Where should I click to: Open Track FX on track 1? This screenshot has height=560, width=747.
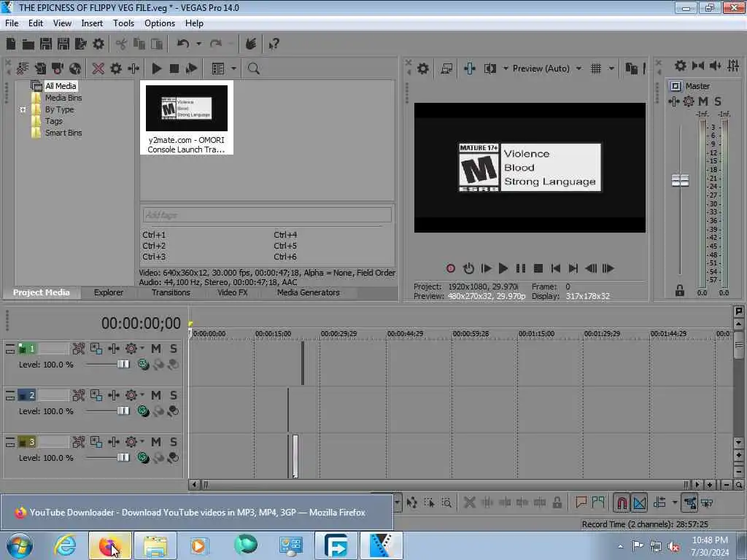point(113,349)
